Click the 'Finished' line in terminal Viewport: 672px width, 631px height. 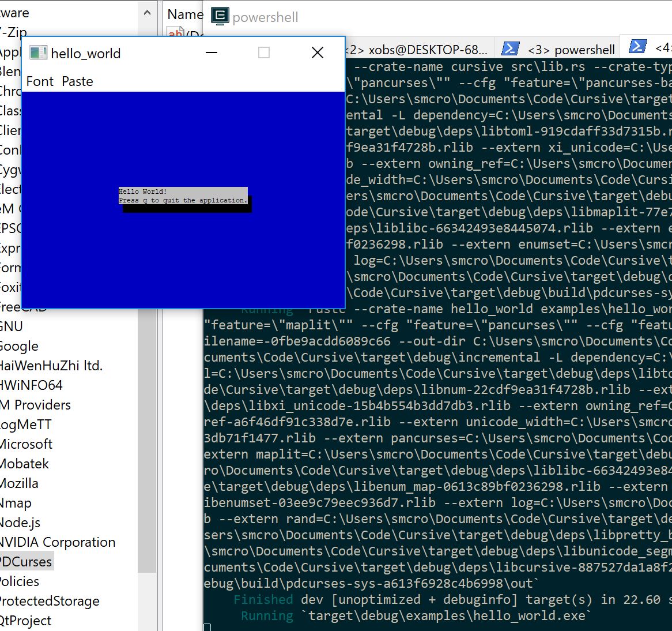pyautogui.click(x=437, y=599)
